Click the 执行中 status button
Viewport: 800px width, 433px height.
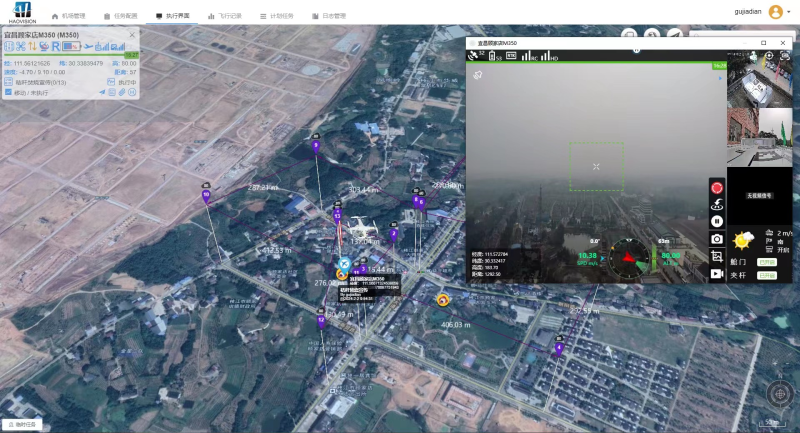[x=123, y=82]
